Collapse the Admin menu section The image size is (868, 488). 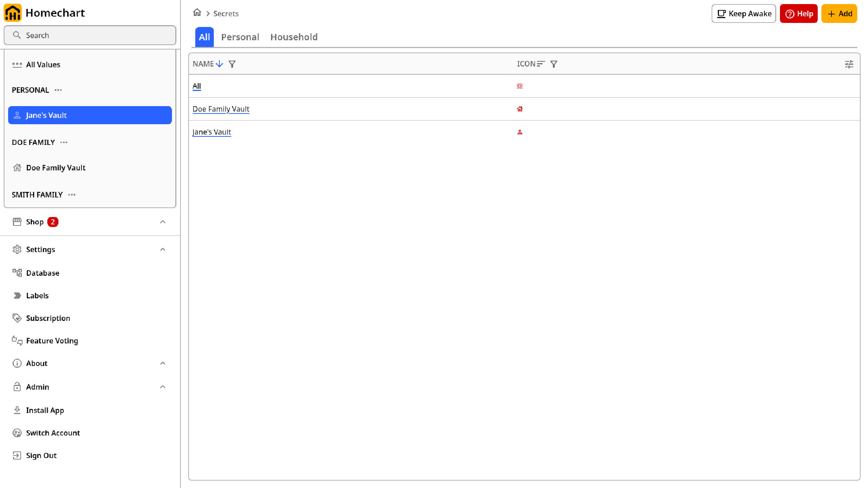coord(163,387)
